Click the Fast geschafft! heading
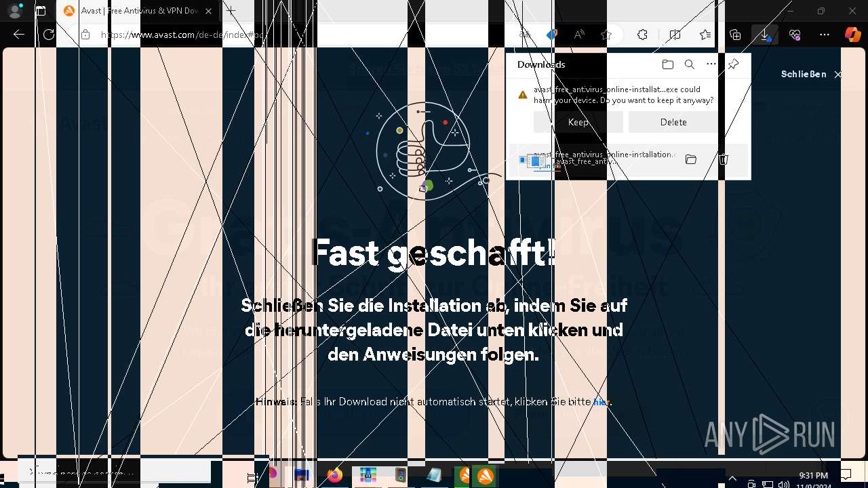The image size is (868, 488). [x=433, y=253]
